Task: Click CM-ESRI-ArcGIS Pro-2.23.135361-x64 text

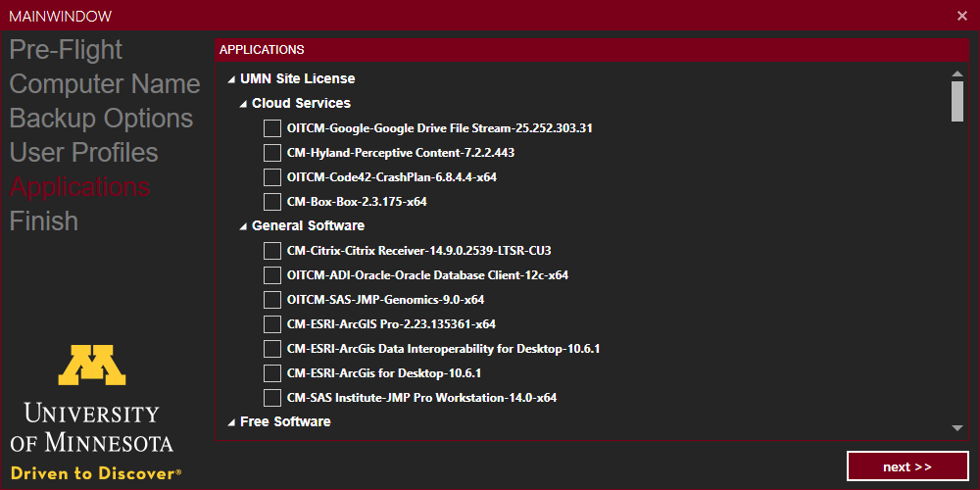Action: coord(391,324)
